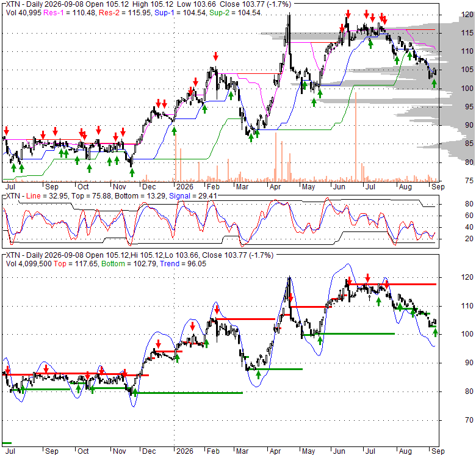Click the green buy arrow at the November low
This screenshot has width=476, height=455.
(x=132, y=172)
